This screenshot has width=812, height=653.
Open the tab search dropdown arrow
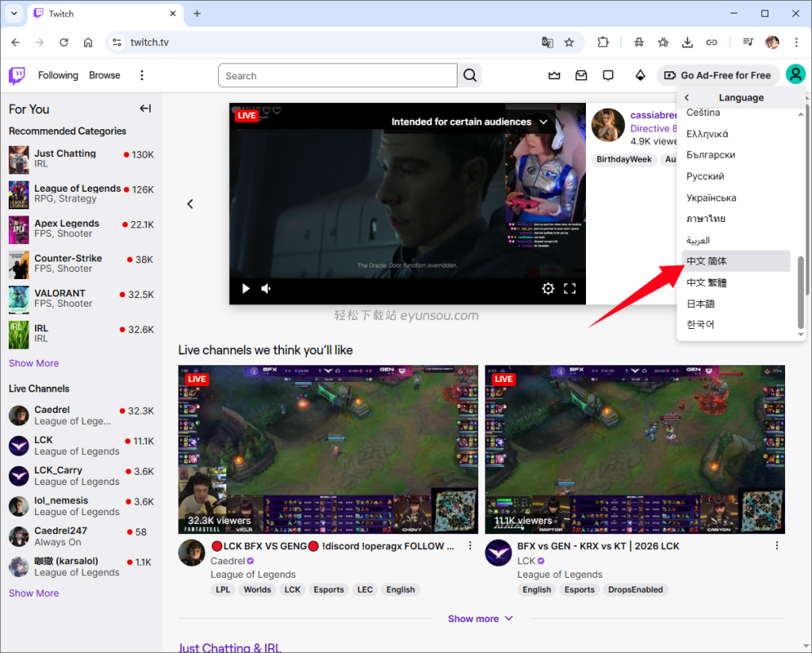pos(14,13)
